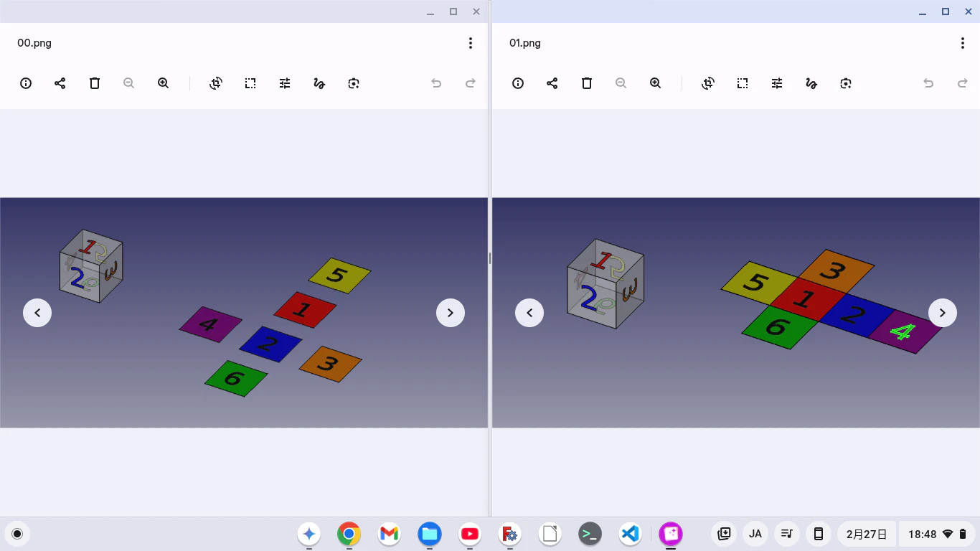Open lighting filters in 00.png window
The image size is (980, 551).
(x=285, y=83)
